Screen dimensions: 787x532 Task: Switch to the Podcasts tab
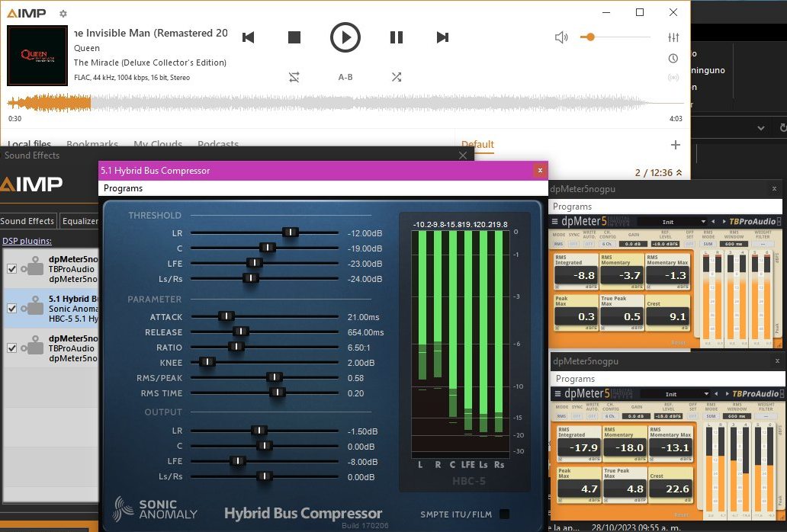click(218, 144)
